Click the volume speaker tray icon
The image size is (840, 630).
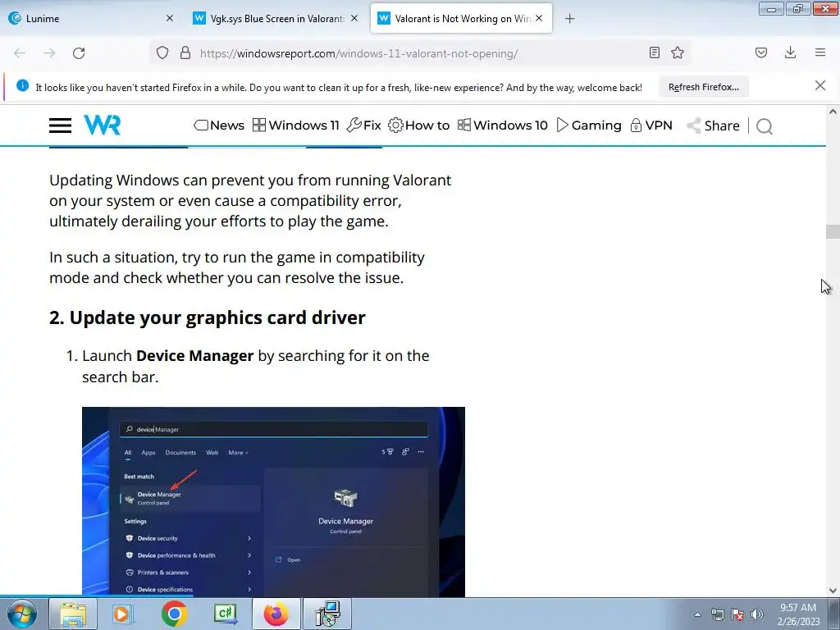tap(756, 614)
